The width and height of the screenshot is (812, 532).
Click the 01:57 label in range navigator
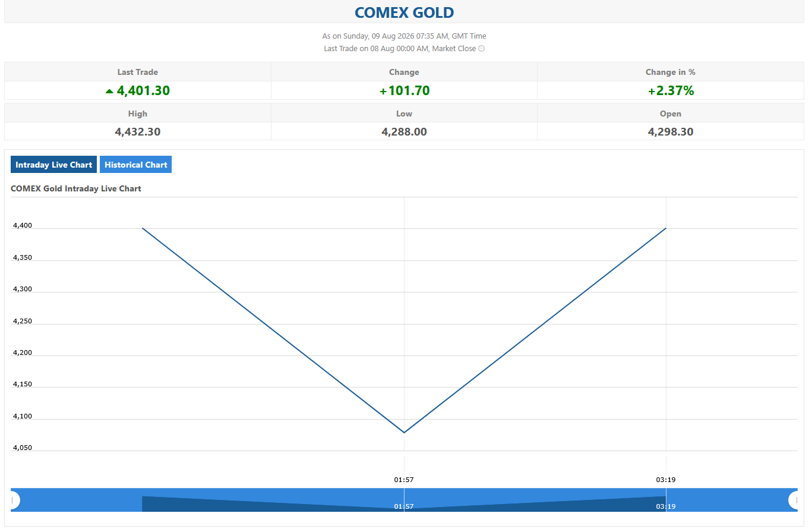pyautogui.click(x=404, y=506)
